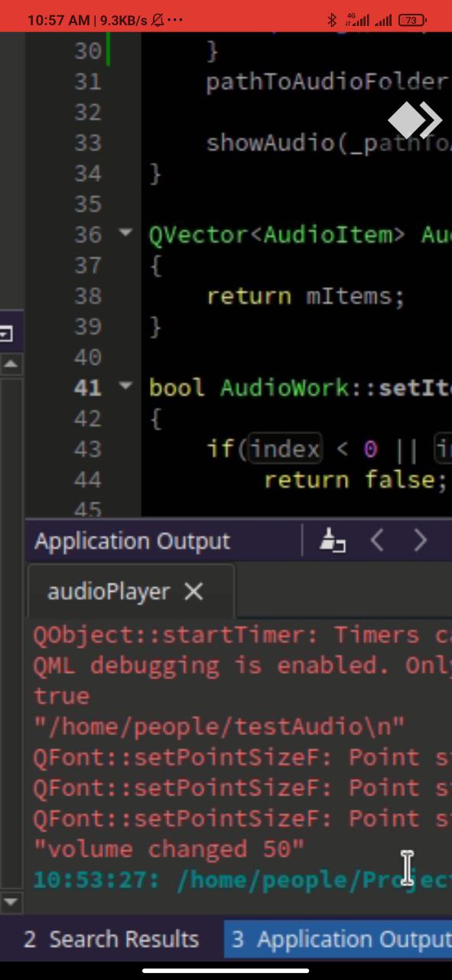Switch to the Search Results pane
452x980 pixels.
[x=112, y=939]
